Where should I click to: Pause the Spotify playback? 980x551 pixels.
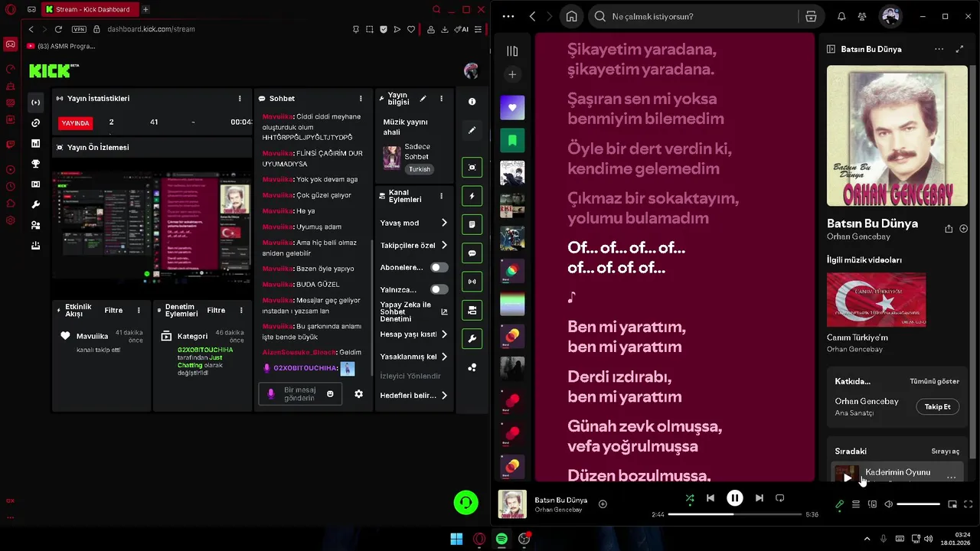click(734, 498)
